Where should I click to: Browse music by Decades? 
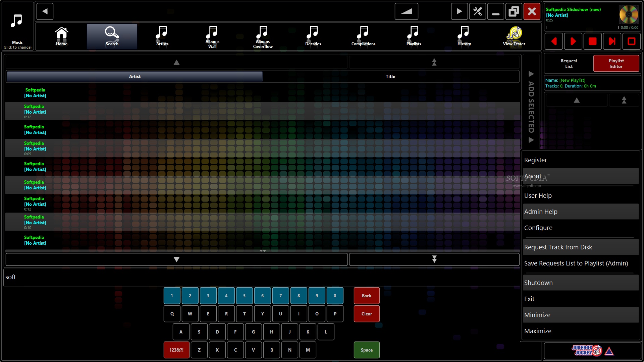pyautogui.click(x=313, y=37)
